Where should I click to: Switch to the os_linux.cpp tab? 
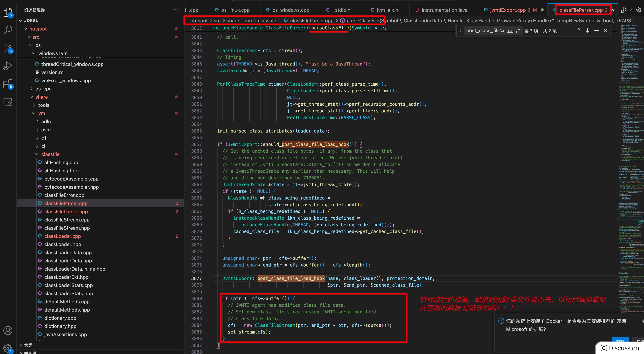tap(235, 10)
